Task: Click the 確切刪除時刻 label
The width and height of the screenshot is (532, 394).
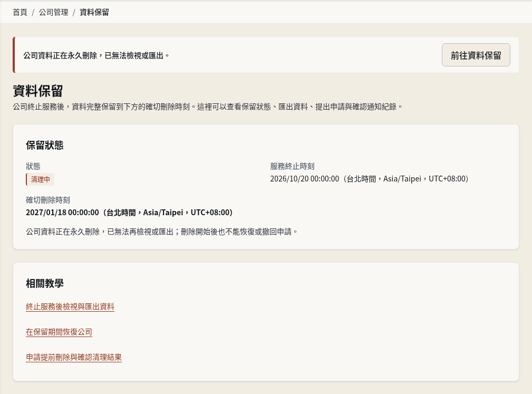Action: (48, 200)
